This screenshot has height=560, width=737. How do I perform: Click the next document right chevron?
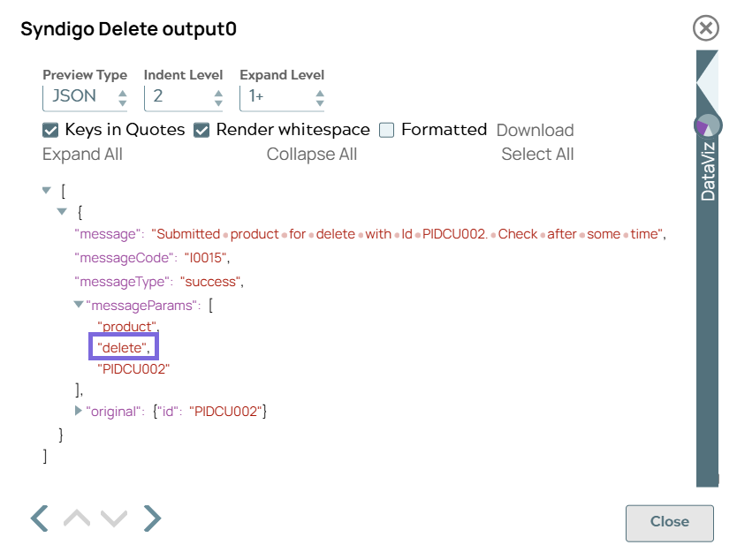152,518
